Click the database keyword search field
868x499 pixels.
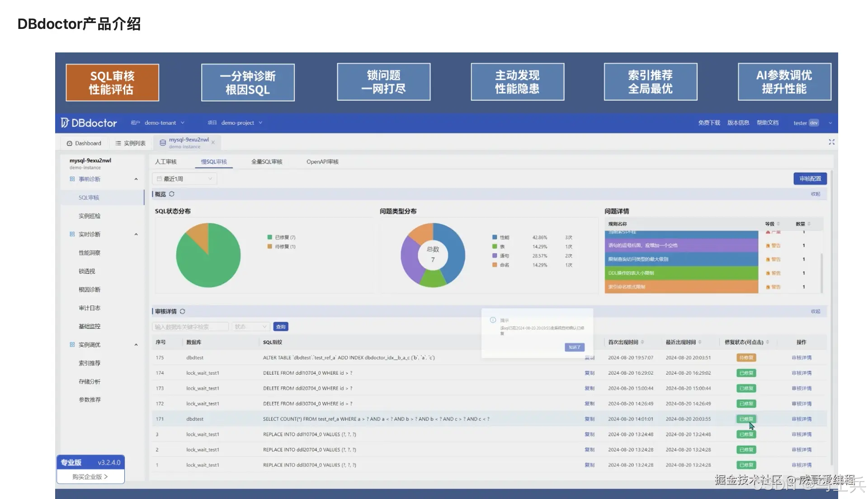tap(190, 327)
